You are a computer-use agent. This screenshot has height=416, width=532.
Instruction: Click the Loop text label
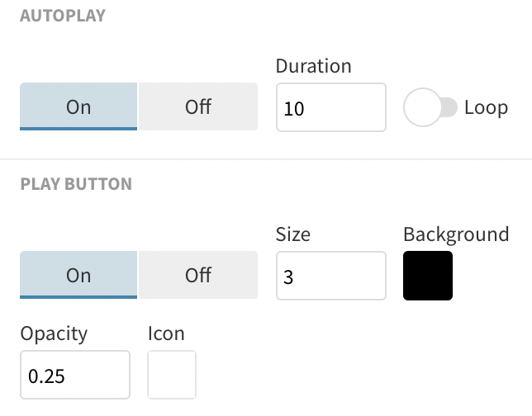click(x=486, y=107)
